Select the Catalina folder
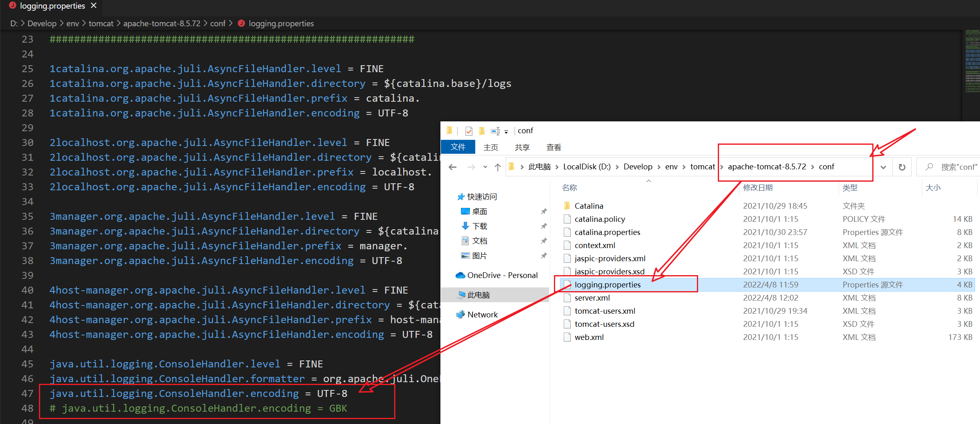This screenshot has height=424, width=980. pos(589,206)
